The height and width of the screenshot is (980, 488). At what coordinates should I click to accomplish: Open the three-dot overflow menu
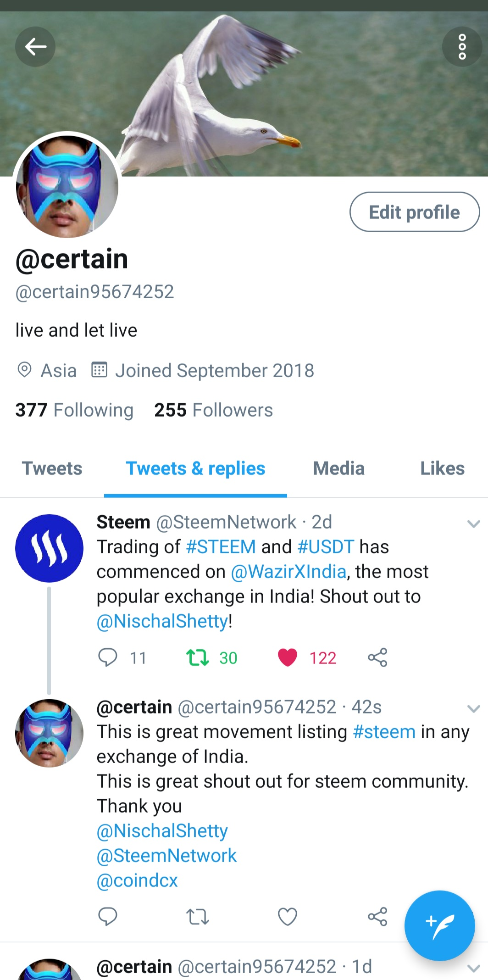[x=462, y=46]
